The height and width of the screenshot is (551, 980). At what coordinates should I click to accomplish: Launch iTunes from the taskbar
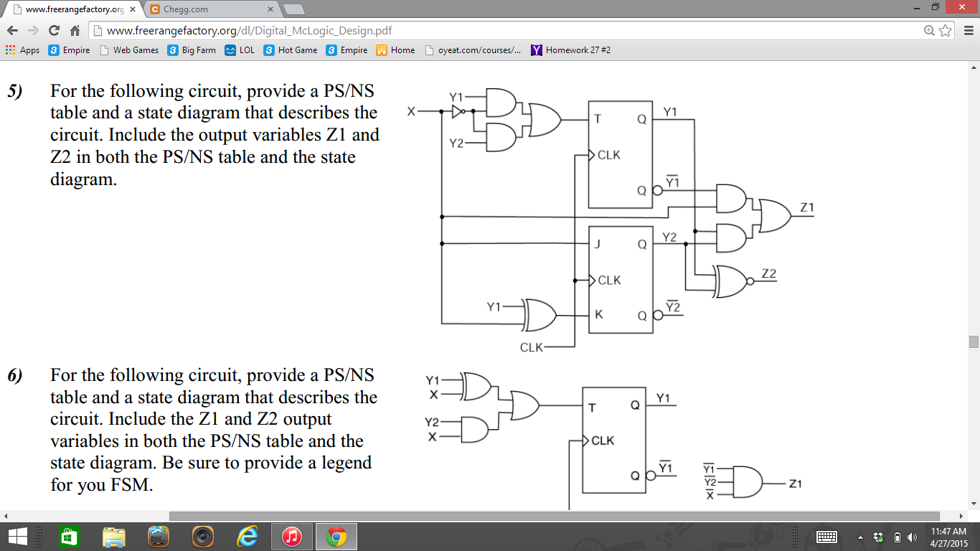click(x=291, y=536)
